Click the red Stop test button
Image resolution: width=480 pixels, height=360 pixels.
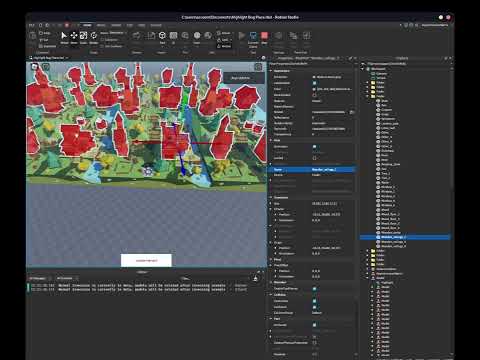(264, 36)
